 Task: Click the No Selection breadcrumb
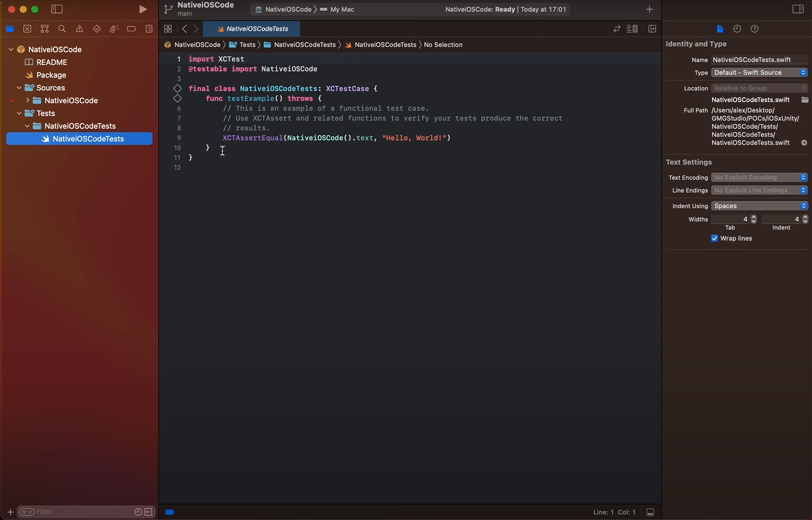pyautogui.click(x=443, y=45)
